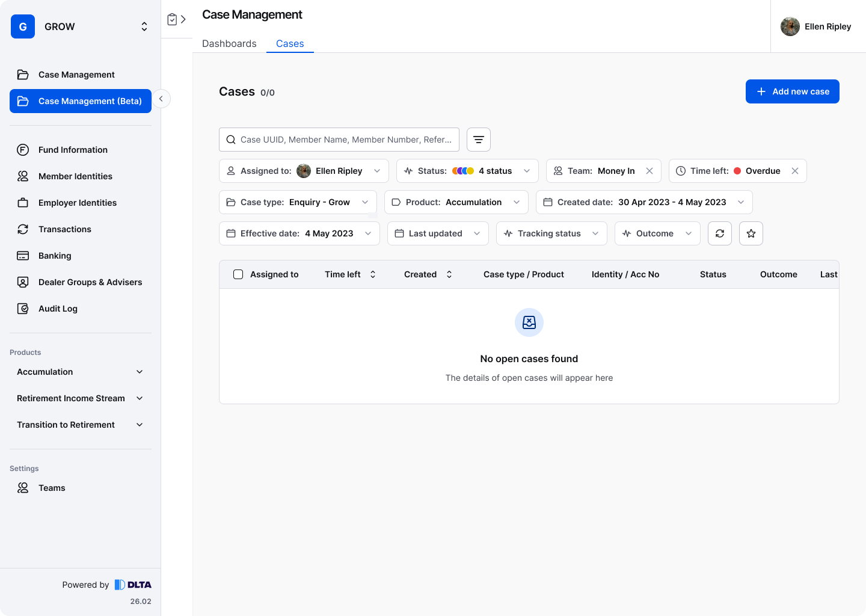This screenshot has height=616, width=866.
Task: Remove the Team Money In filter
Action: [649, 171]
